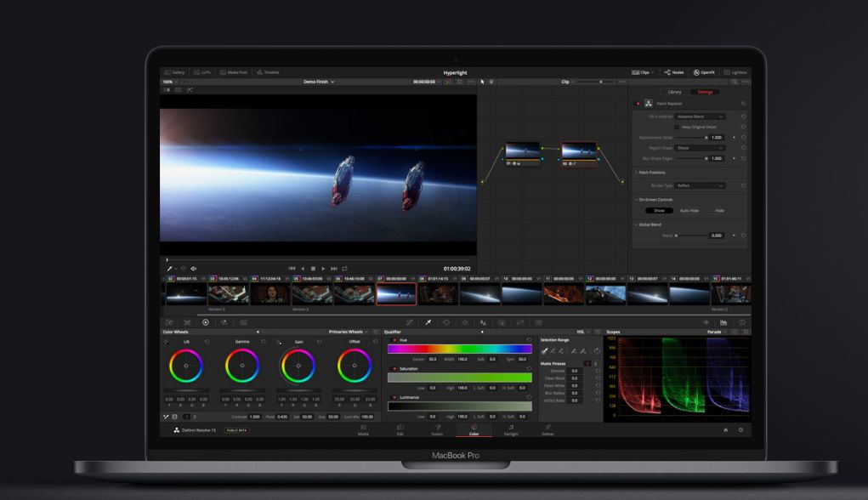Screen dimensions: 868x500
Task: Click the Color Wheels palette icon
Action: pos(205,322)
